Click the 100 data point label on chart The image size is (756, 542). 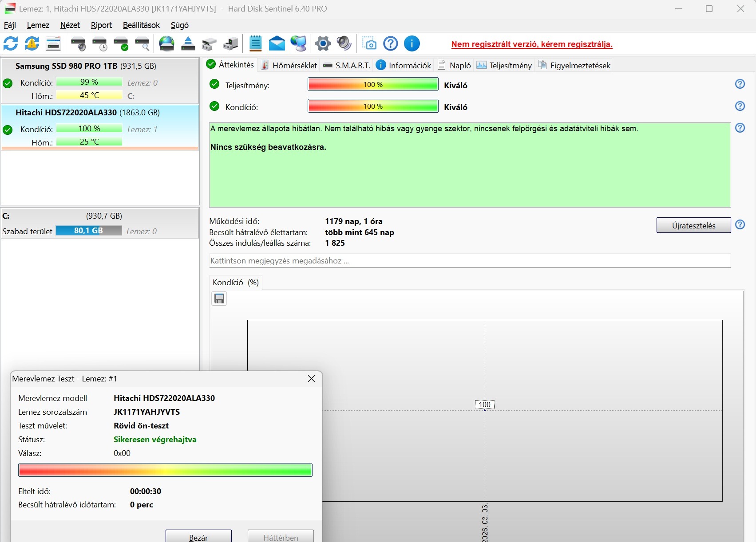pyautogui.click(x=485, y=405)
